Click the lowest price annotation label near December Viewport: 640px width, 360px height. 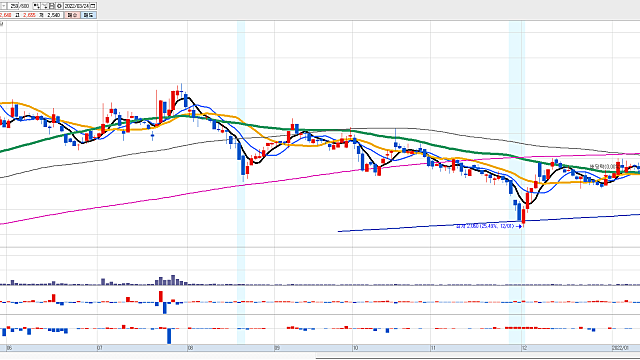486,226
